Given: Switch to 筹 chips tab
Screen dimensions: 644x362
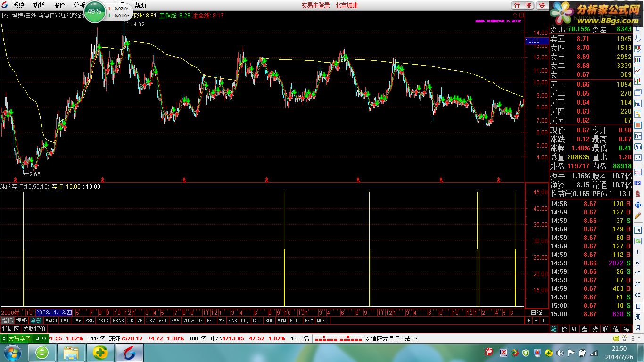Looking at the screenshot, I should coord(627,329).
